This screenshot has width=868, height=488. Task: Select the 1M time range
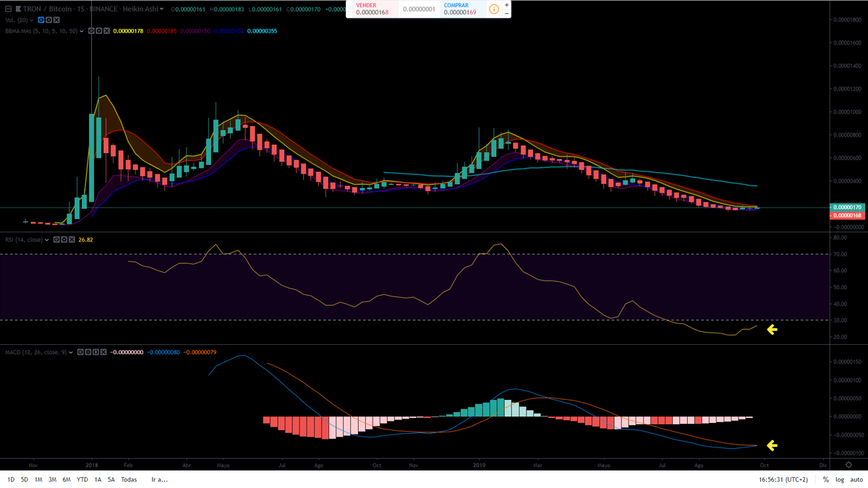[38, 479]
